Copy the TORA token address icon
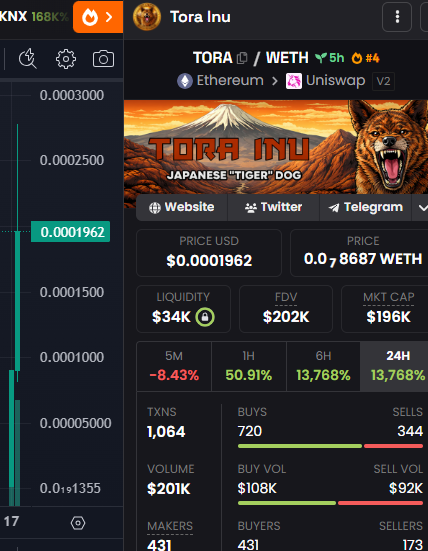Screen dimensions: 428x551 click(242, 58)
